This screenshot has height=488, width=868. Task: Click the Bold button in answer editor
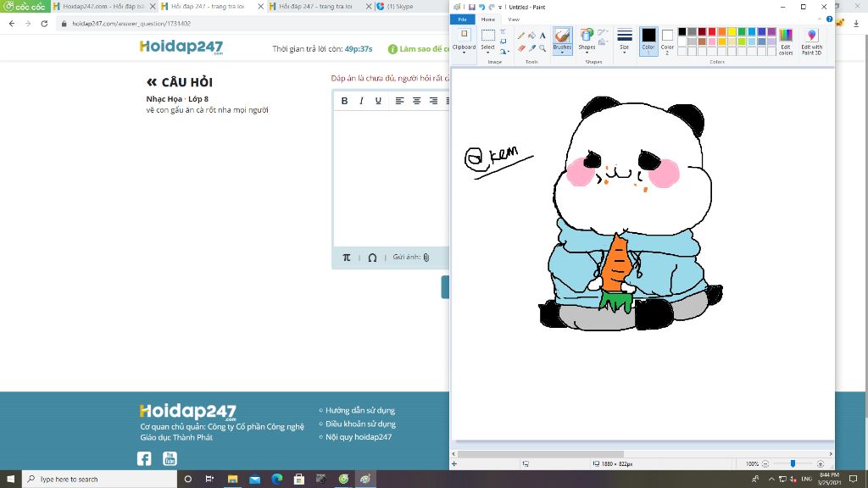point(344,101)
